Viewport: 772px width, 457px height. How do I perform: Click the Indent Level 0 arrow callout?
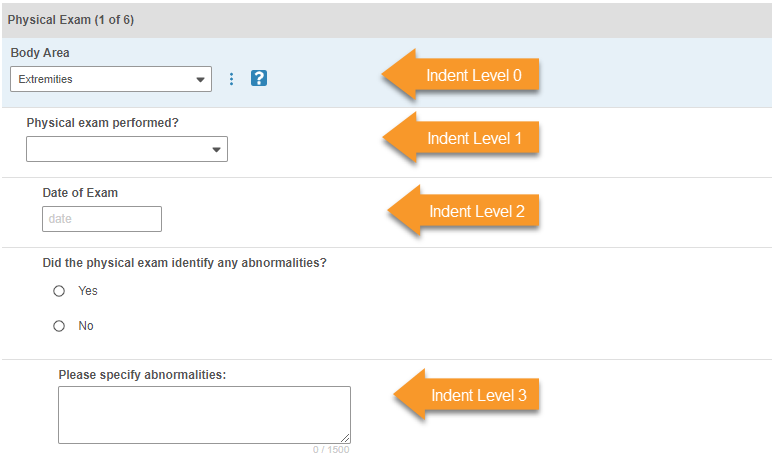tap(462, 76)
